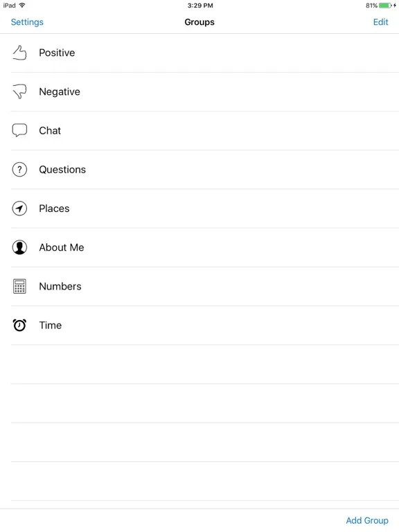Viewport: 399px width, 532px height.
Task: Select the calculator Numbers icon
Action: click(19, 286)
